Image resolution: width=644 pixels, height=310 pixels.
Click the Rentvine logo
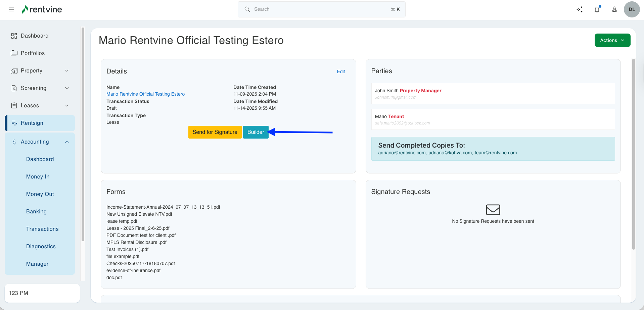(42, 9)
